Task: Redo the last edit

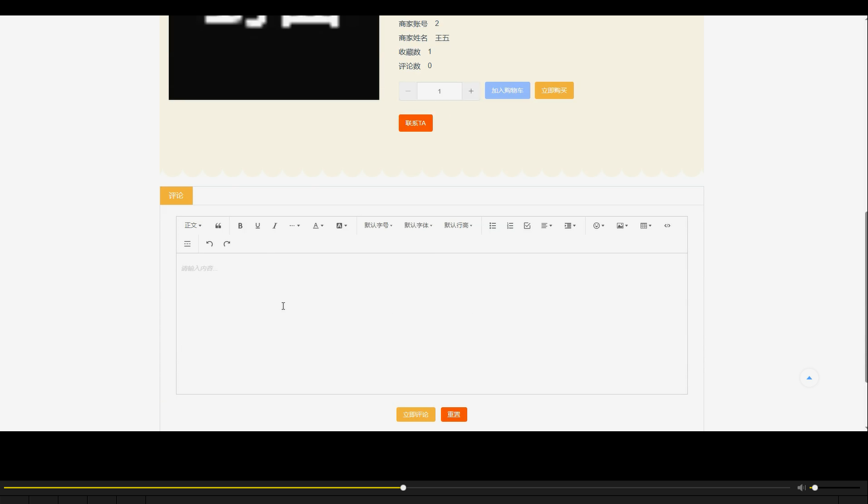Action: (x=227, y=244)
